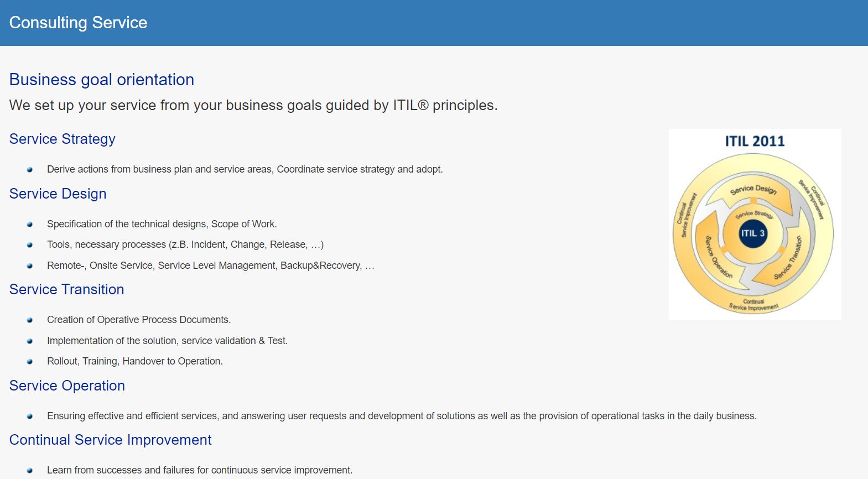Click bullet beside Ensuring effective services text

coord(30,416)
